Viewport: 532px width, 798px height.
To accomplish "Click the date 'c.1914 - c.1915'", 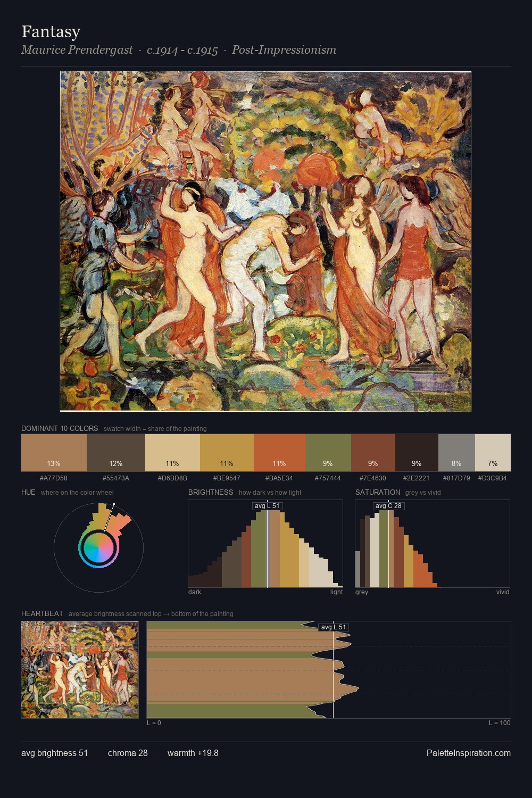I will click(182, 50).
